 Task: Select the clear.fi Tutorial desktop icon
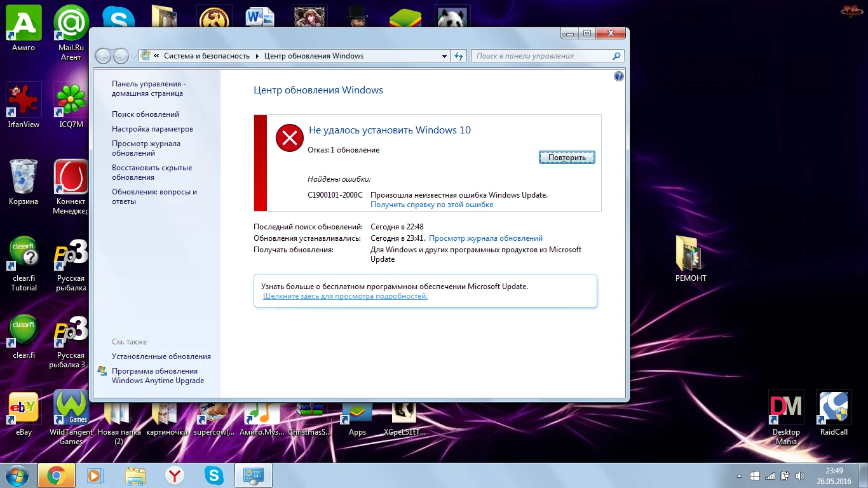click(x=24, y=264)
